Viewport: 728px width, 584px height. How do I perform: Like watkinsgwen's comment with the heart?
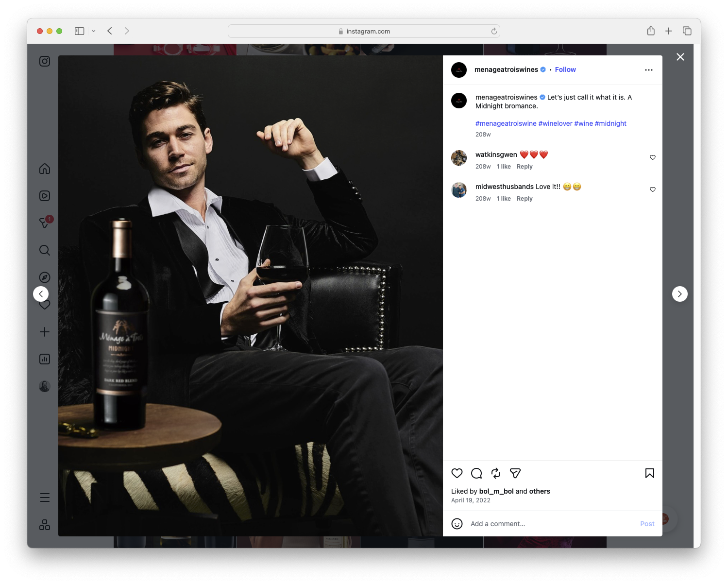tap(652, 157)
